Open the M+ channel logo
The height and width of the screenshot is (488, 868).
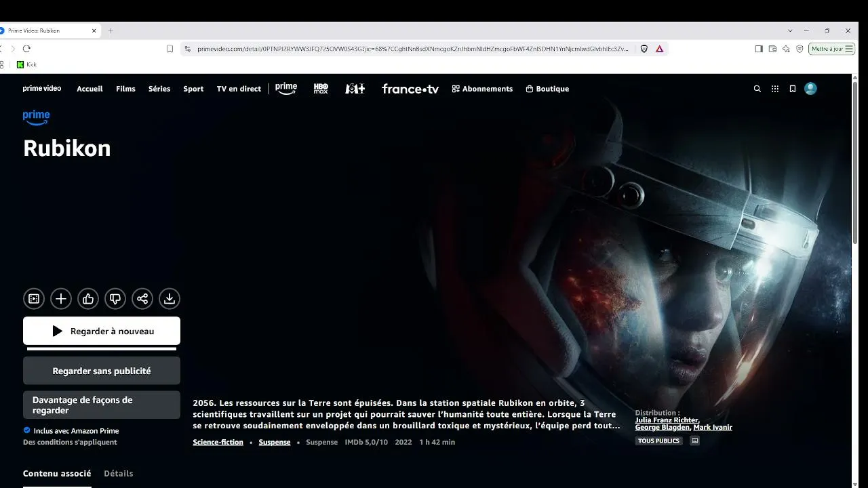click(355, 89)
